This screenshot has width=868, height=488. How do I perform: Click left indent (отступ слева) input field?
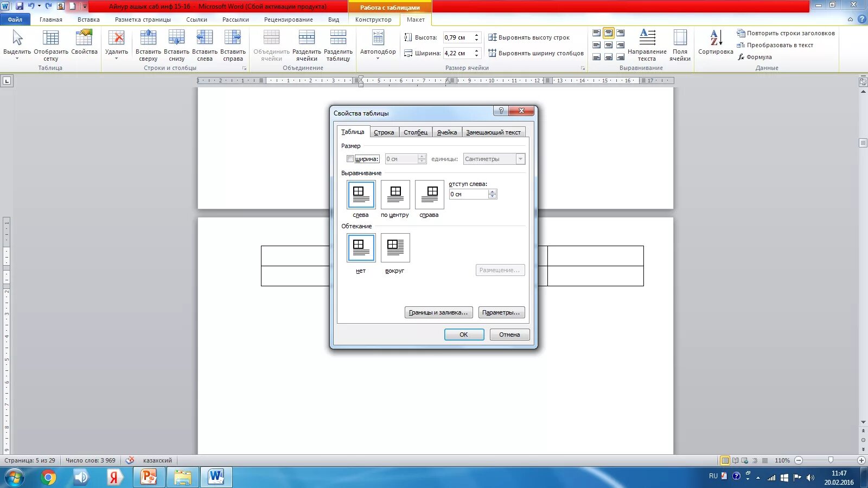(469, 194)
